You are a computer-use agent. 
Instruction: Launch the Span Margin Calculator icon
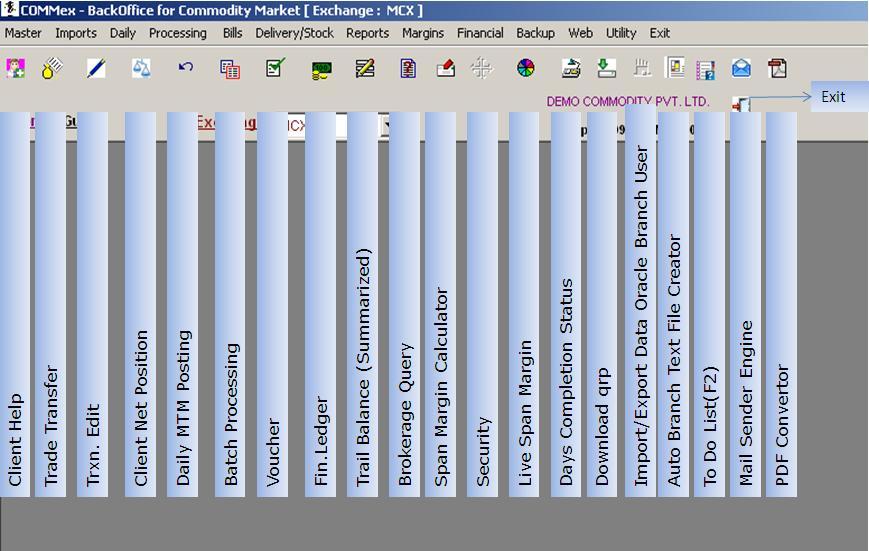pos(446,68)
